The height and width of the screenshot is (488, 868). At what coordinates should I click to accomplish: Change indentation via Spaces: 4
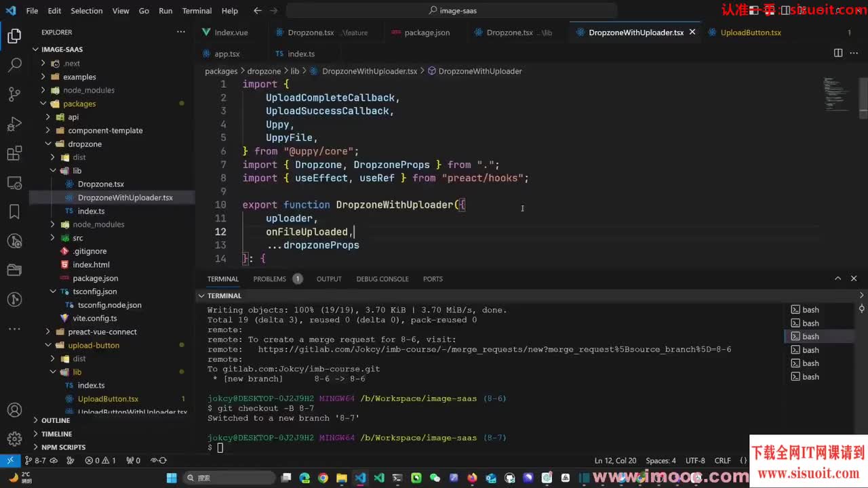[x=660, y=461]
